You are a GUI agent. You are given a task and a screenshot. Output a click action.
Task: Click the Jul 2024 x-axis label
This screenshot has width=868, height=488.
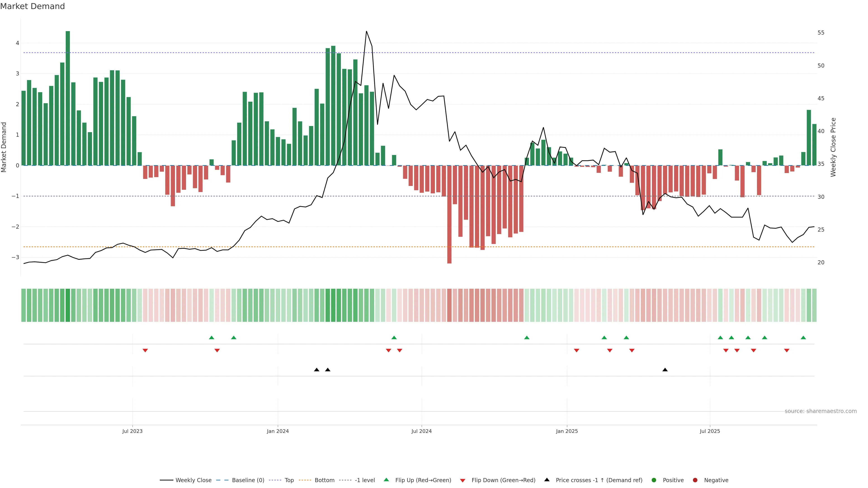[421, 431]
